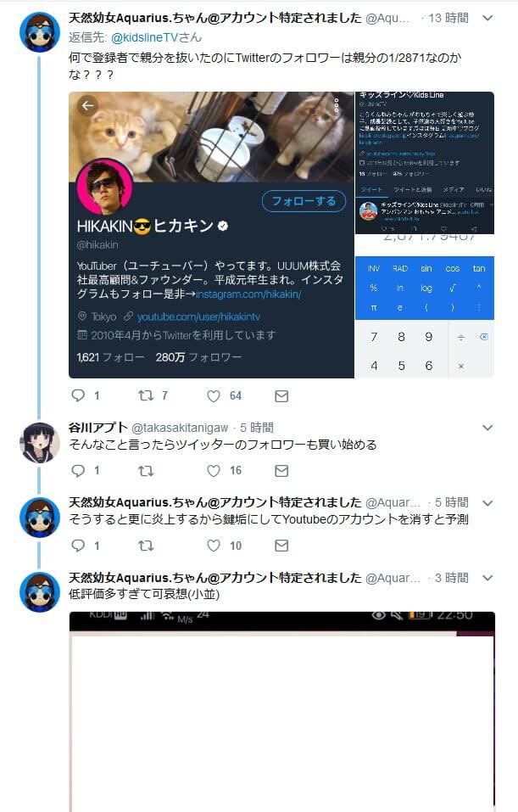Like the tweet showing 10 likes
The image size is (518, 812).
[x=214, y=546]
